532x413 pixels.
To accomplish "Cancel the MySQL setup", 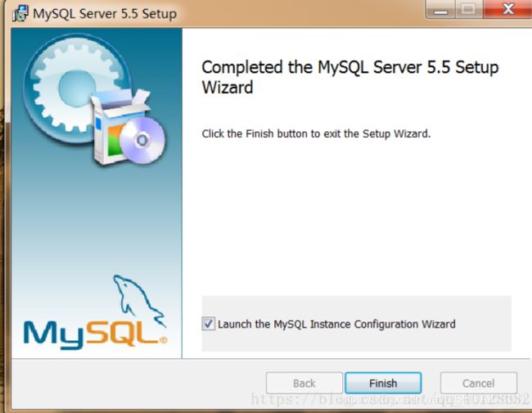I will click(479, 383).
